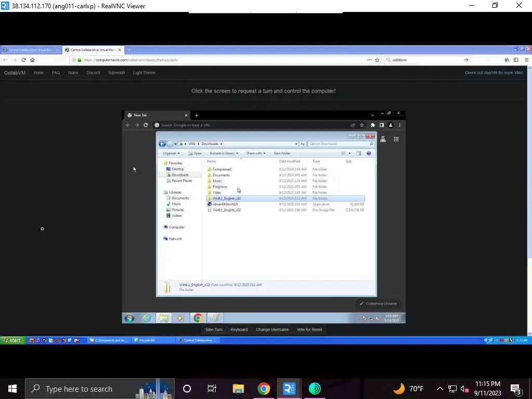Click Windows Explorer icon on Windows 7 taskbar

tap(164, 318)
